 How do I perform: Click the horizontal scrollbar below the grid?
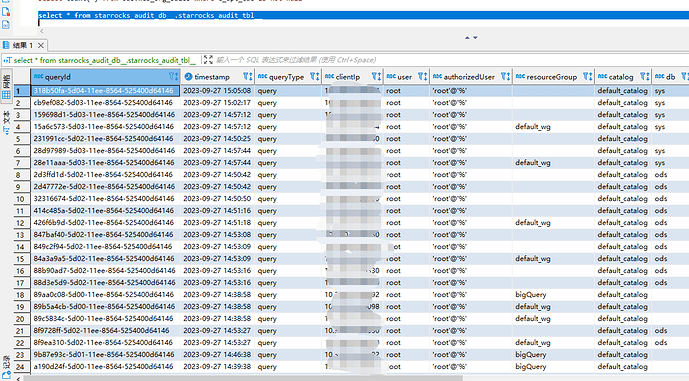(243, 378)
